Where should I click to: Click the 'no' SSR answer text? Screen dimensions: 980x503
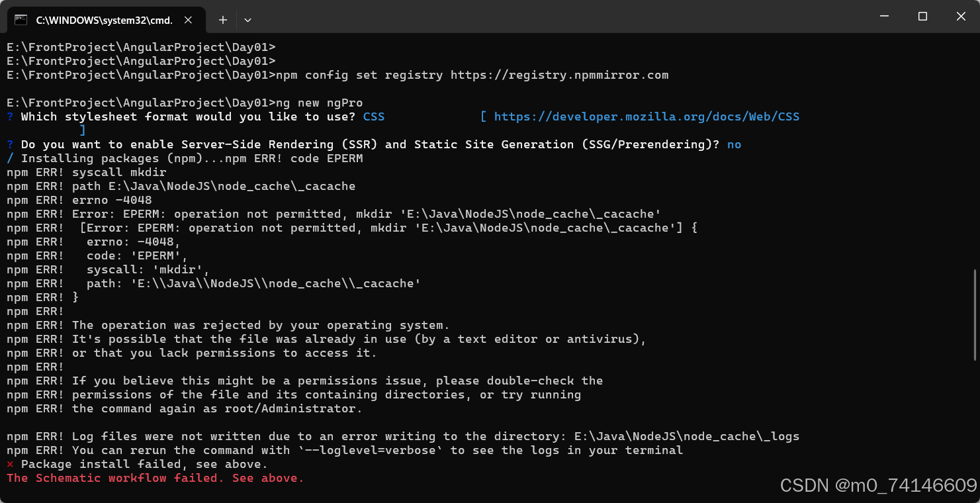coord(734,144)
